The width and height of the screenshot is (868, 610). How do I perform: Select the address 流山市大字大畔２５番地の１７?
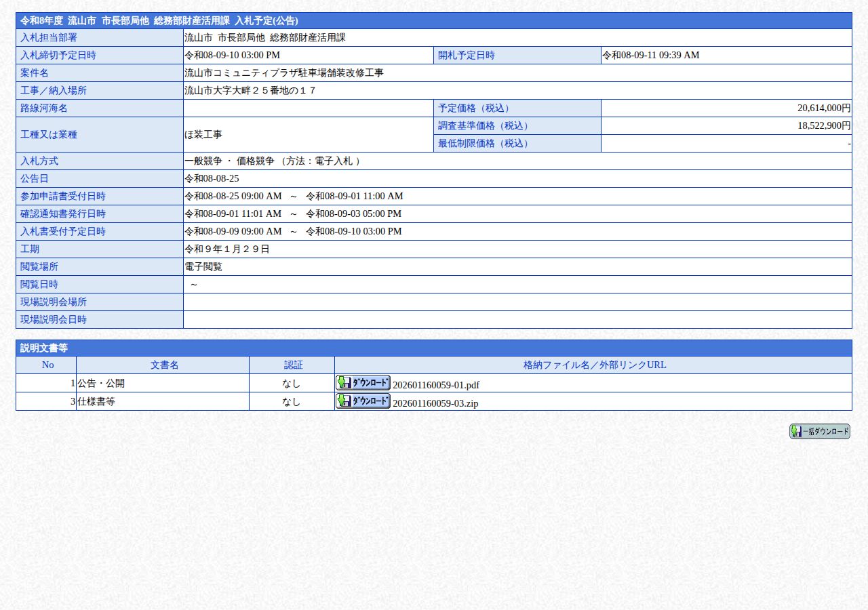tap(250, 91)
